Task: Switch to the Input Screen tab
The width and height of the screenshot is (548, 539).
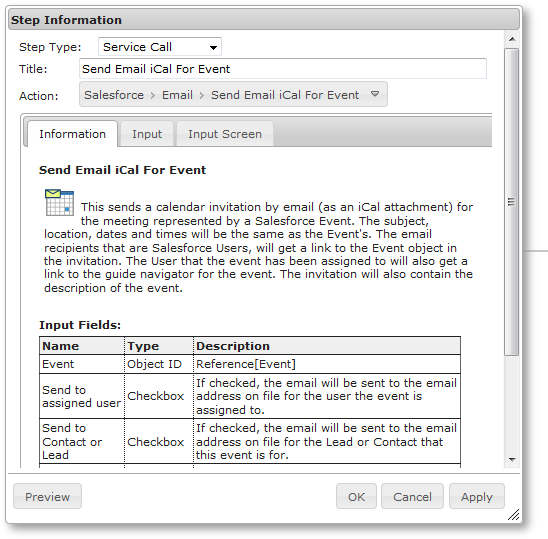Action: 225,134
